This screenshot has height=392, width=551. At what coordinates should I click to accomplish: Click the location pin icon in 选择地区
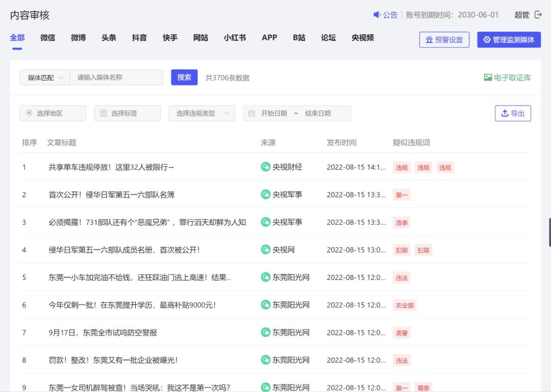tap(30, 113)
